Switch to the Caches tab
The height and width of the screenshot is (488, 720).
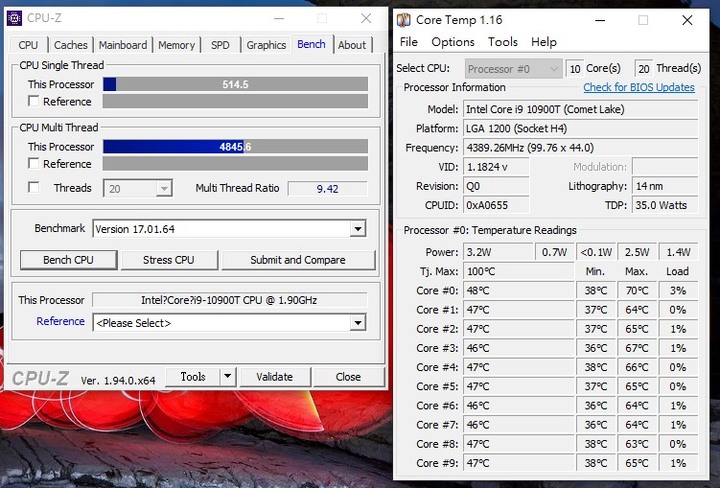(x=71, y=45)
